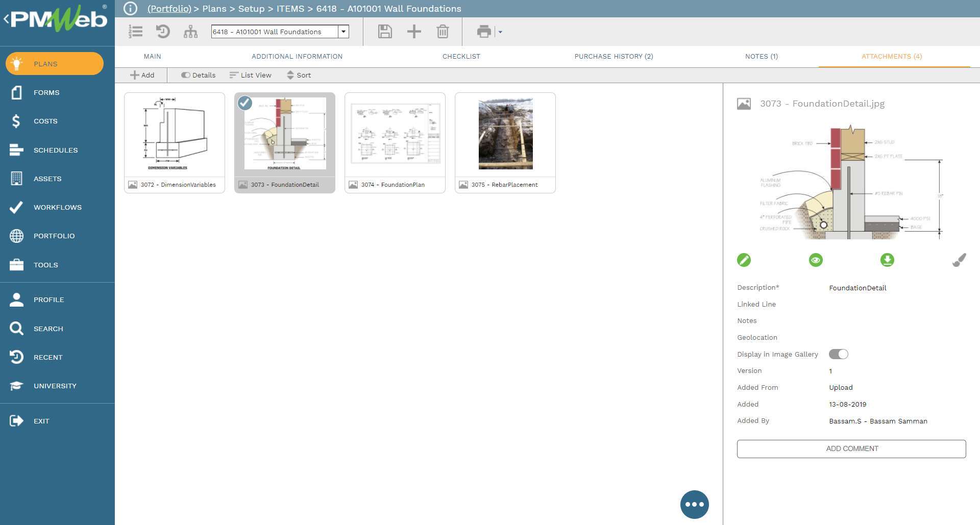
Task: View attachment using green eye icon
Action: coord(816,260)
